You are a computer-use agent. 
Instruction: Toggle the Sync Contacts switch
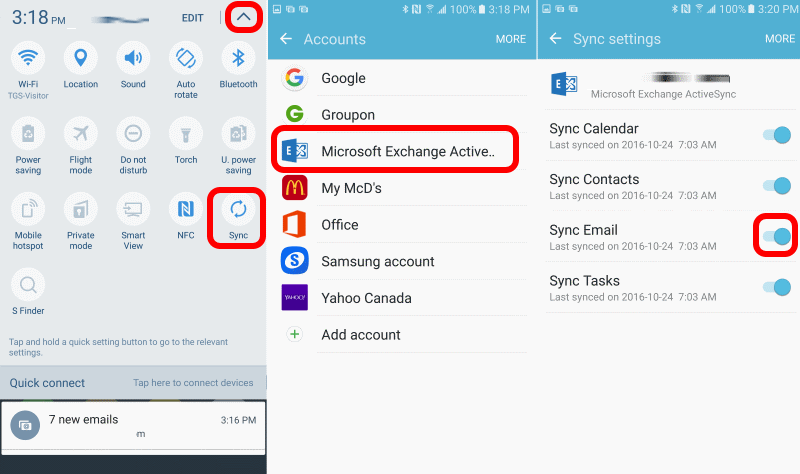tap(775, 186)
